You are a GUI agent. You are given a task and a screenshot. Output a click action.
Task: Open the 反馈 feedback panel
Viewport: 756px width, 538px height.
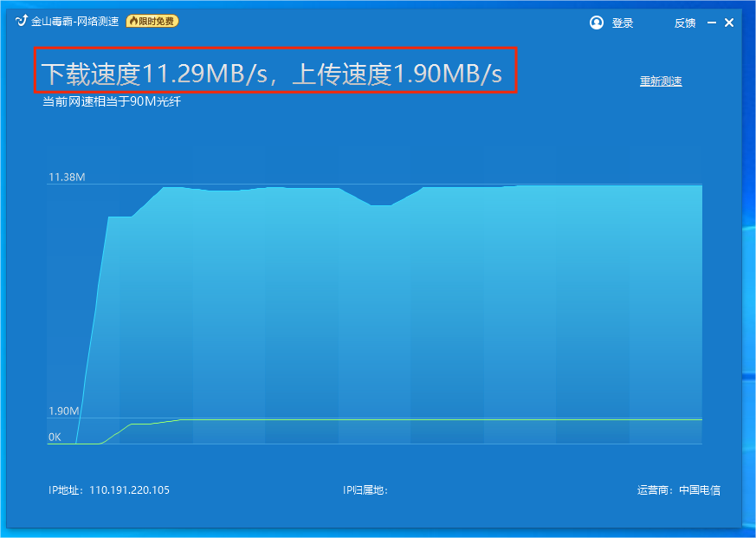tap(684, 23)
